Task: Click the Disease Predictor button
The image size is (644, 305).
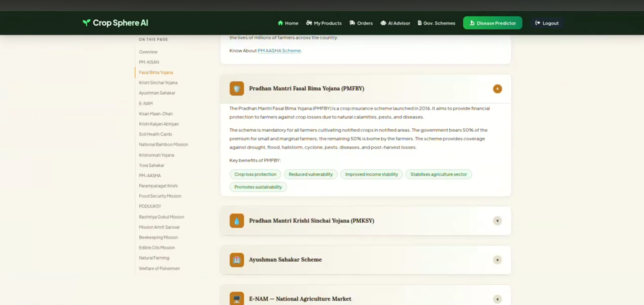Action: pos(492,23)
